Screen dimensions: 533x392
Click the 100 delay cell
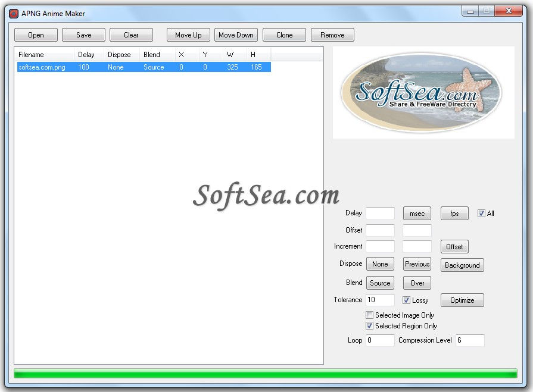pyautogui.click(x=83, y=67)
